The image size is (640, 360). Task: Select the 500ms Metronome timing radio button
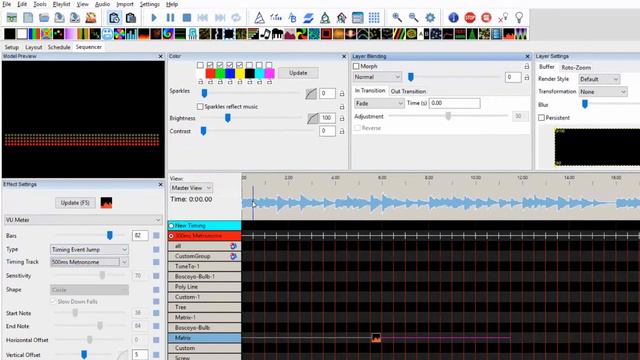[x=171, y=236]
